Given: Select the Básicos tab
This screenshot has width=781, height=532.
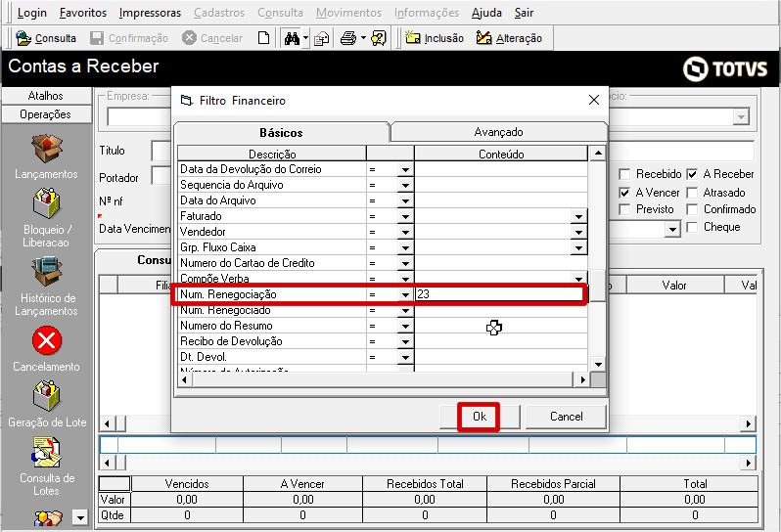Looking at the screenshot, I should pyautogui.click(x=281, y=133).
